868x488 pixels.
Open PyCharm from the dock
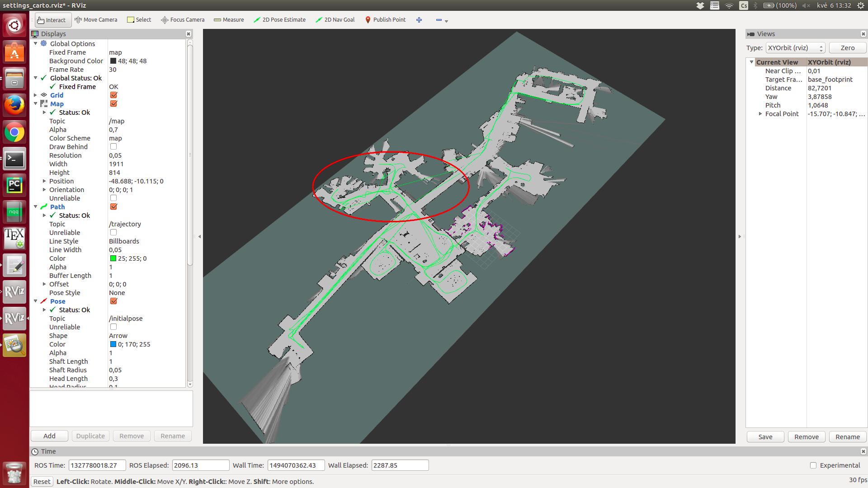click(x=14, y=185)
